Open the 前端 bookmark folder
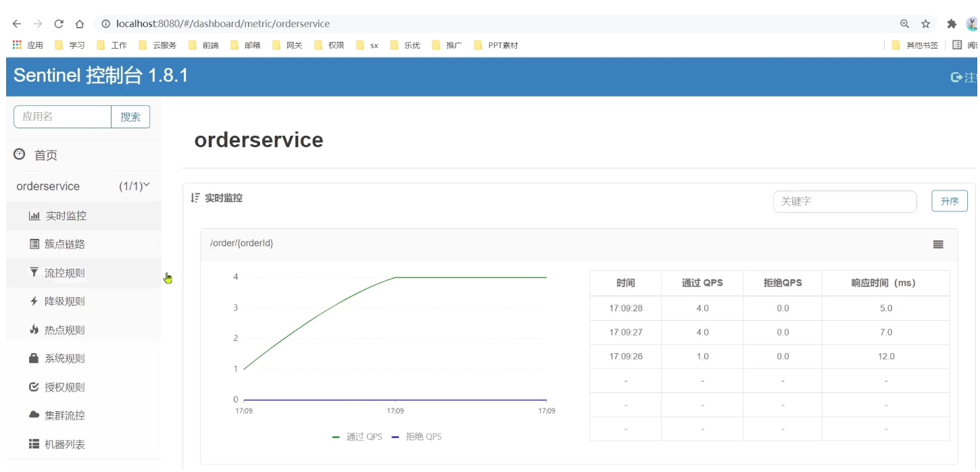The image size is (980, 472). pos(203,45)
